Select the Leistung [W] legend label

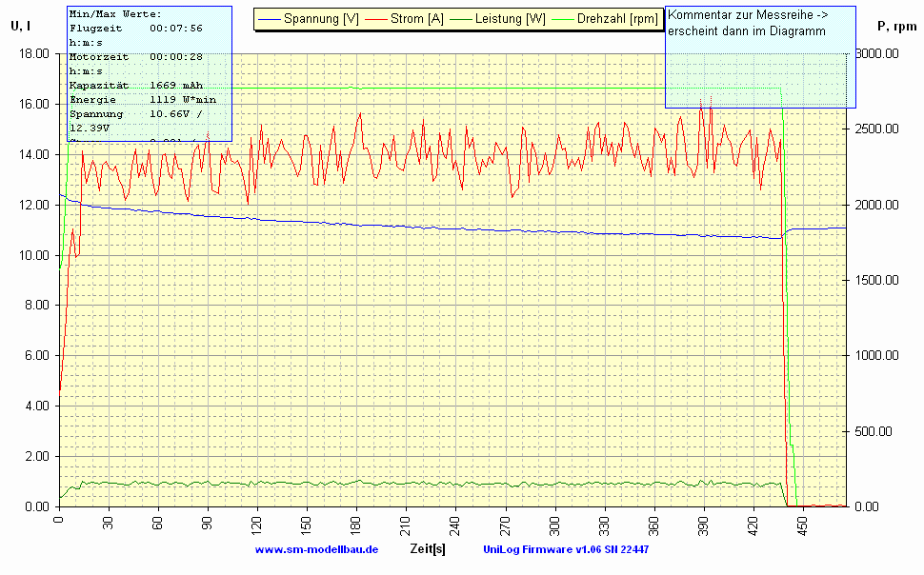point(510,18)
